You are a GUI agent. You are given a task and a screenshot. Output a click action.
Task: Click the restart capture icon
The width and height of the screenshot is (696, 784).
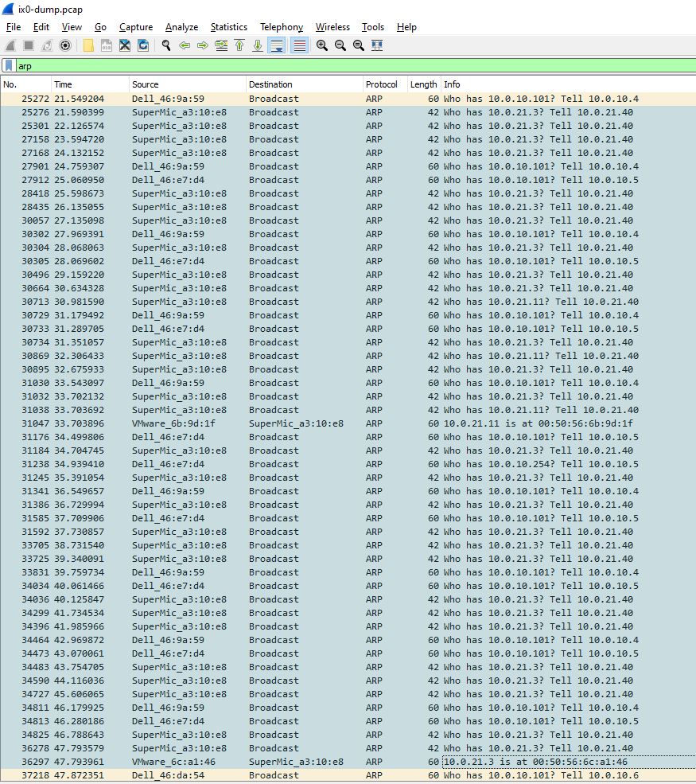tap(46, 46)
